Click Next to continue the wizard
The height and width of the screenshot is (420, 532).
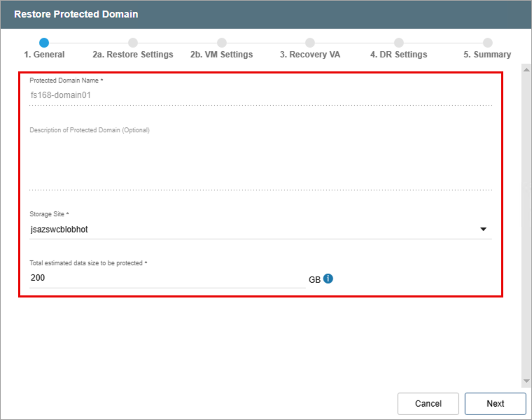click(495, 403)
